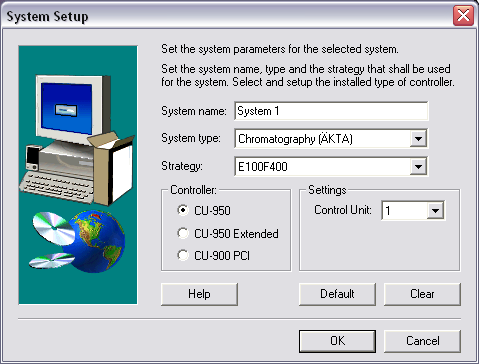Click into the System name text field

tap(331, 111)
